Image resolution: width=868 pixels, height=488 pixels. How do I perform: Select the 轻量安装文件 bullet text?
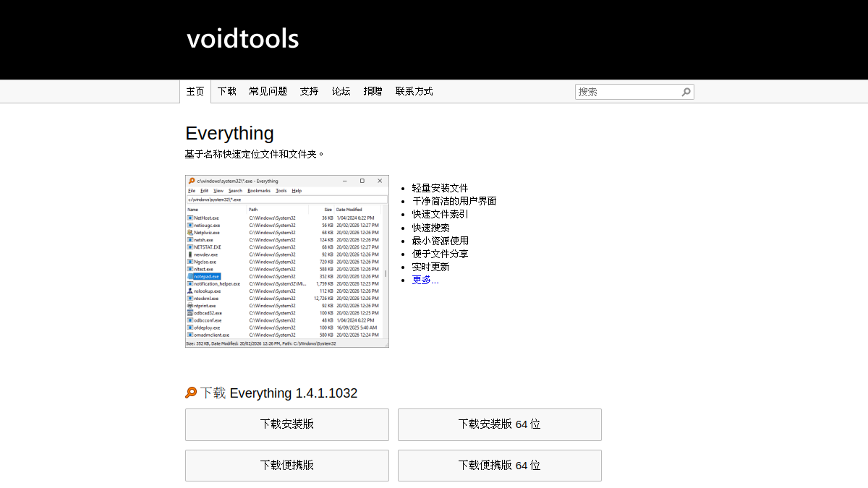[441, 188]
